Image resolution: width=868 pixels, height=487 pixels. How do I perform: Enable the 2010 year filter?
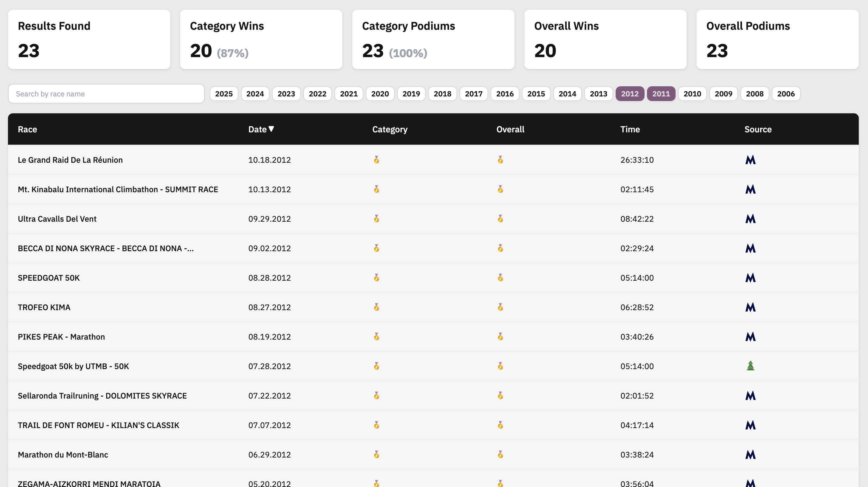[692, 94]
